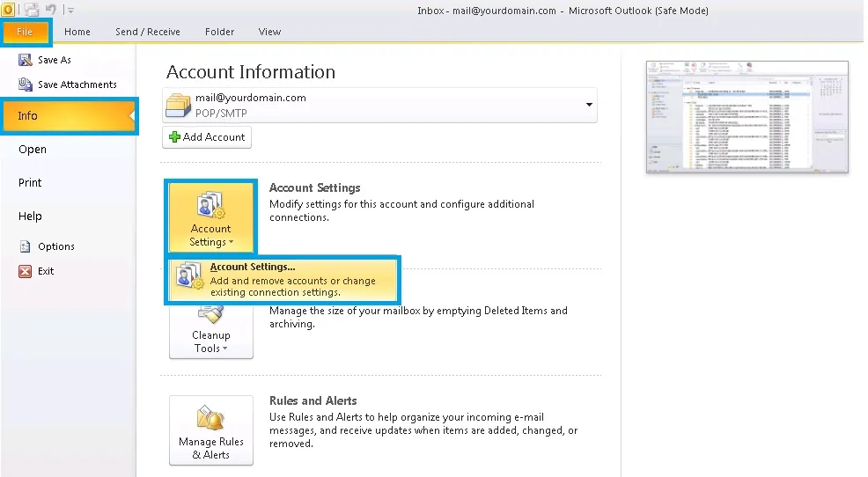The height and width of the screenshot is (477, 868).
Task: Open the Print section in sidebar
Action: pyautogui.click(x=30, y=182)
